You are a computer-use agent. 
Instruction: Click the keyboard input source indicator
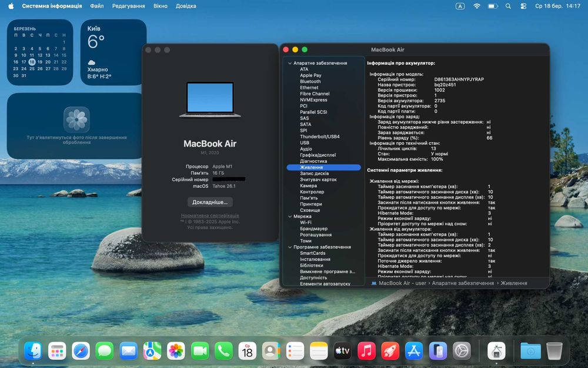tap(460, 6)
